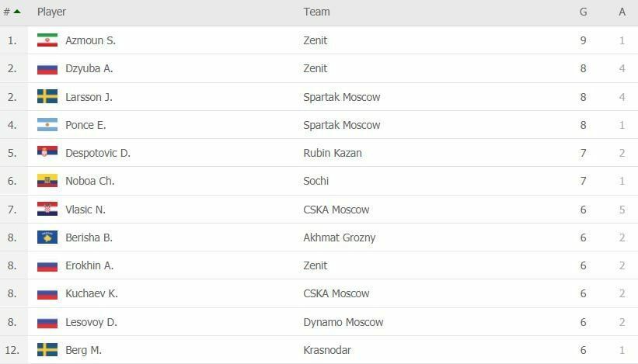The width and height of the screenshot is (638, 364).
Task: Open the Krasnodar team link
Action: click(327, 350)
